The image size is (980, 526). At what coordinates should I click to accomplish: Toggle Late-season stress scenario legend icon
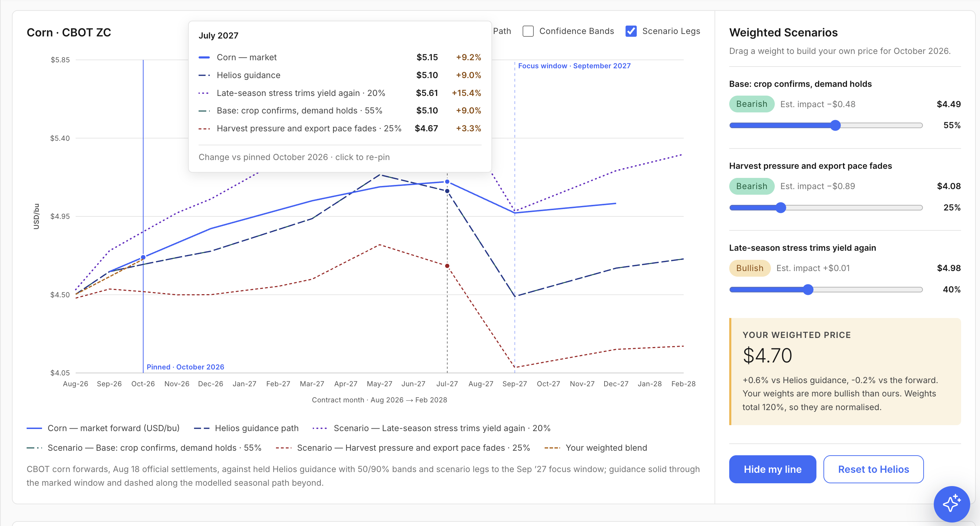pyautogui.click(x=320, y=428)
